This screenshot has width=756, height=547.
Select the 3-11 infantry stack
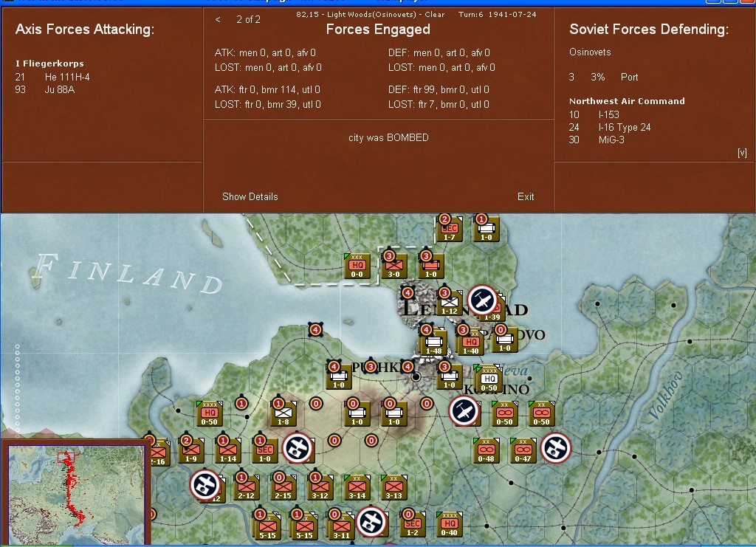click(x=341, y=526)
